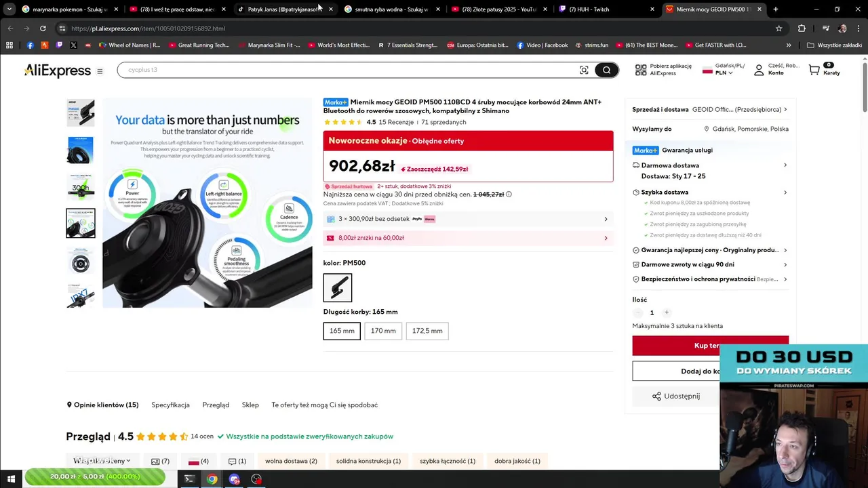This screenshot has height=488, width=868.
Task: Open the Discord icon in taskbar
Action: tap(235, 479)
